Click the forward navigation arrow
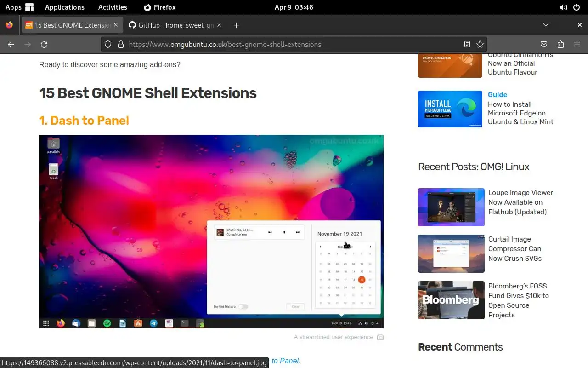Viewport: 588px width, 368px height. (28, 45)
